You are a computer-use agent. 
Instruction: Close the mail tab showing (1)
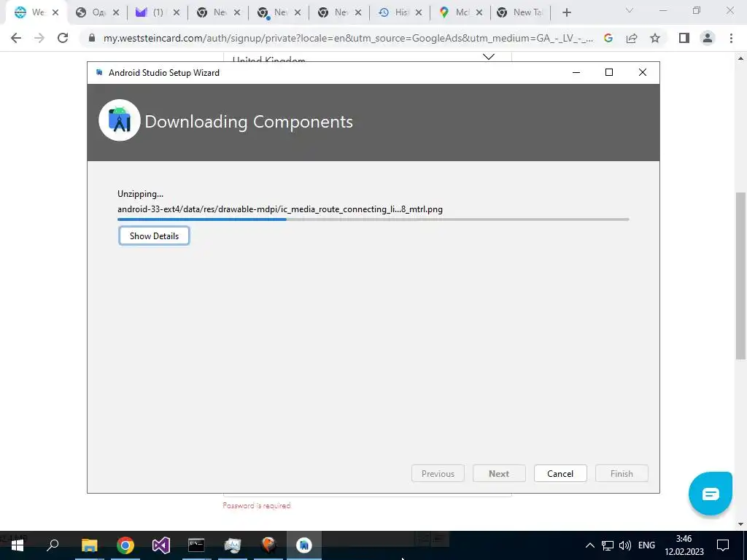tap(177, 13)
